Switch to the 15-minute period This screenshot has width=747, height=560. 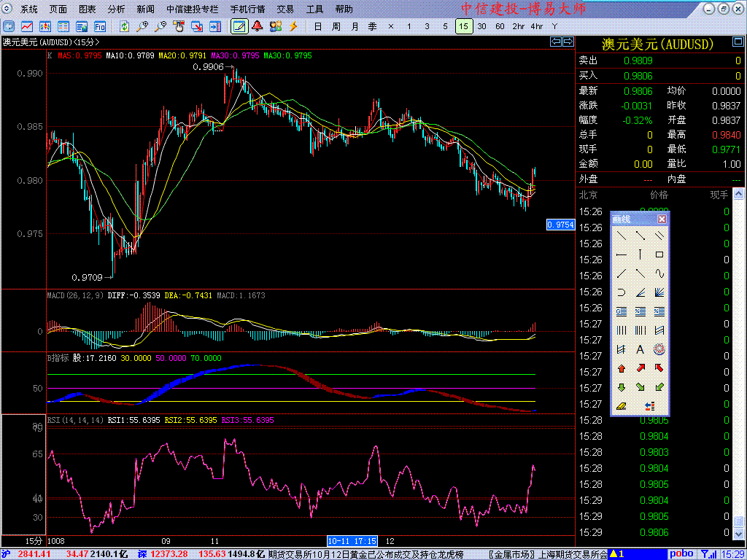coord(463,26)
